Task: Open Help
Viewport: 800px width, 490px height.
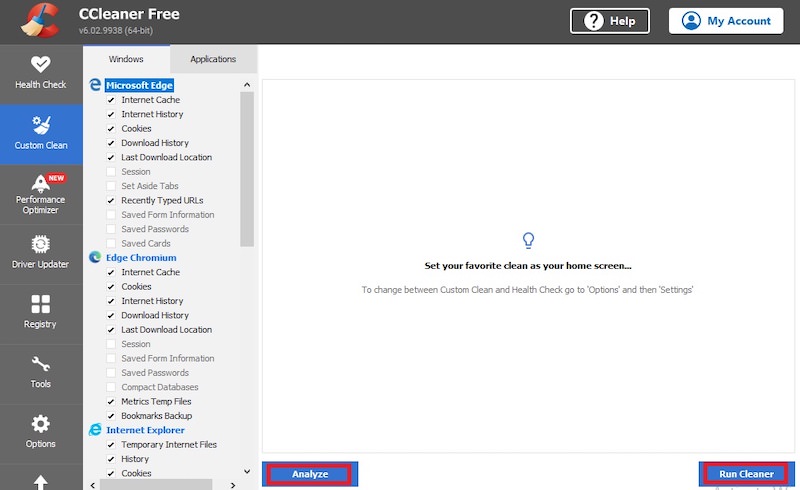Action: [x=610, y=21]
